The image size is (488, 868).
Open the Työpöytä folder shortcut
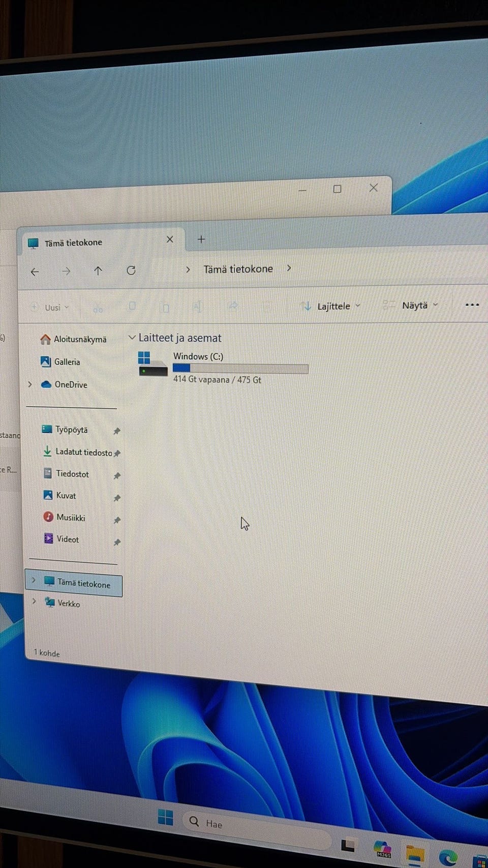[x=65, y=430]
